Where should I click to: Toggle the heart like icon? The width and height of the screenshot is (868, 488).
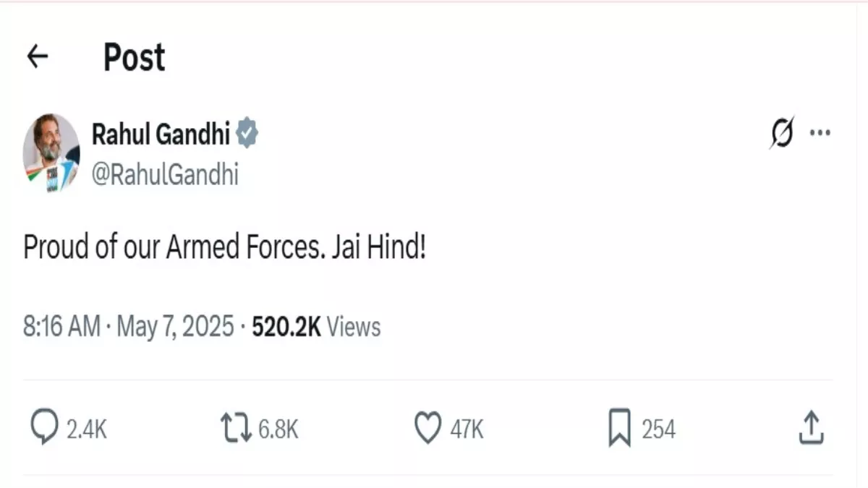(x=427, y=429)
